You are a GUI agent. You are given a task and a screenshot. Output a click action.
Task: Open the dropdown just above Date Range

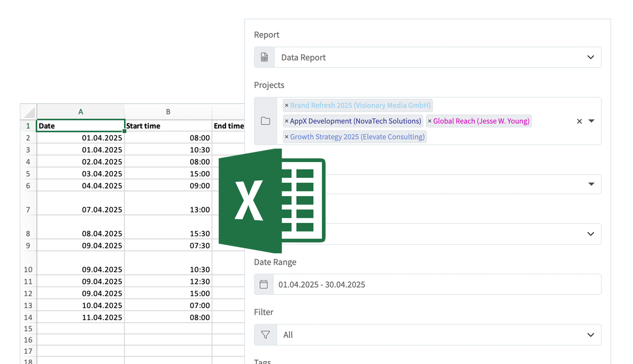point(591,234)
